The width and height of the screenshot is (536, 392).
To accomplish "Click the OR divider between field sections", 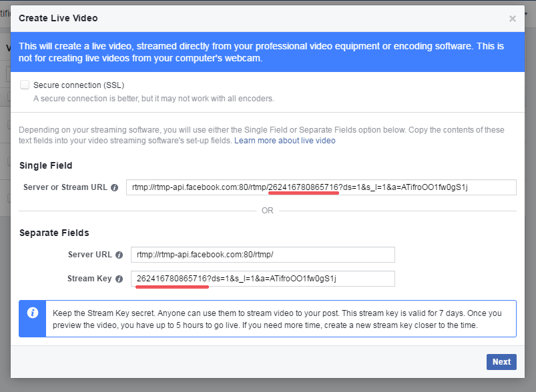I will [x=267, y=211].
